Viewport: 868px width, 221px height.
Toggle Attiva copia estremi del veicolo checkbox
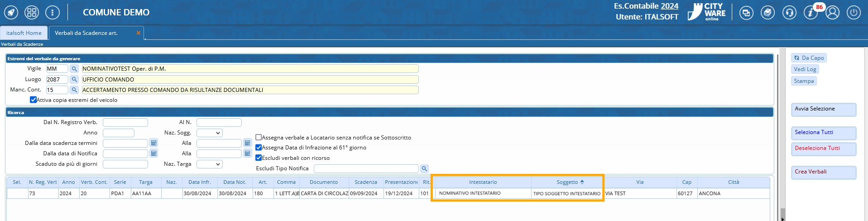pyautogui.click(x=33, y=100)
